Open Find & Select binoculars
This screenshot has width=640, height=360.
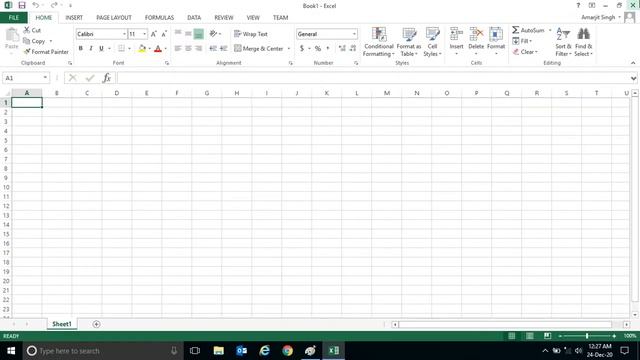tap(584, 42)
